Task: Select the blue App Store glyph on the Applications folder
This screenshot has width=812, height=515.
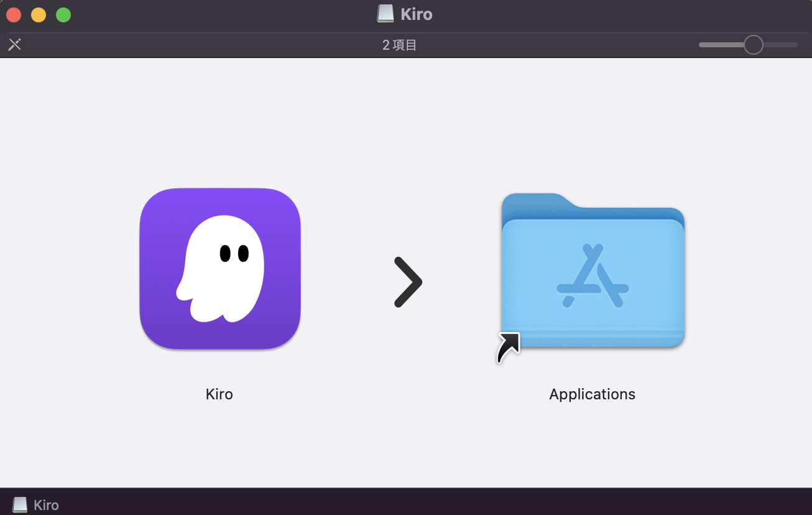Action: pos(592,277)
